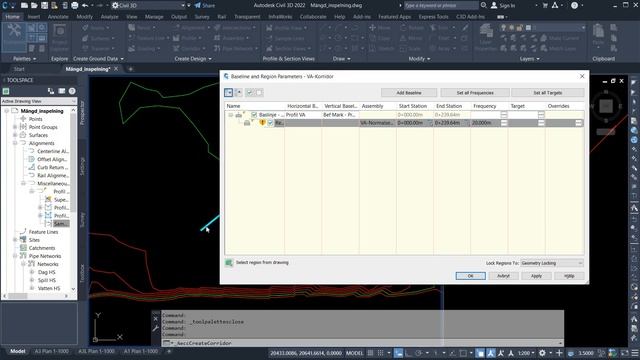The height and width of the screenshot is (360, 640).
Task: Click Layer Properties icon
Action: coord(486,37)
